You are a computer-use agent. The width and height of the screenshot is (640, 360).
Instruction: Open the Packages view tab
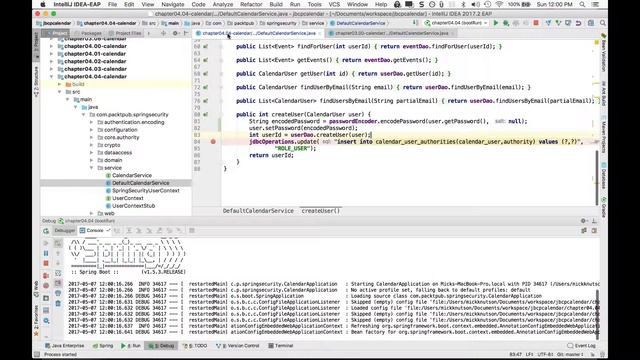(x=88, y=33)
